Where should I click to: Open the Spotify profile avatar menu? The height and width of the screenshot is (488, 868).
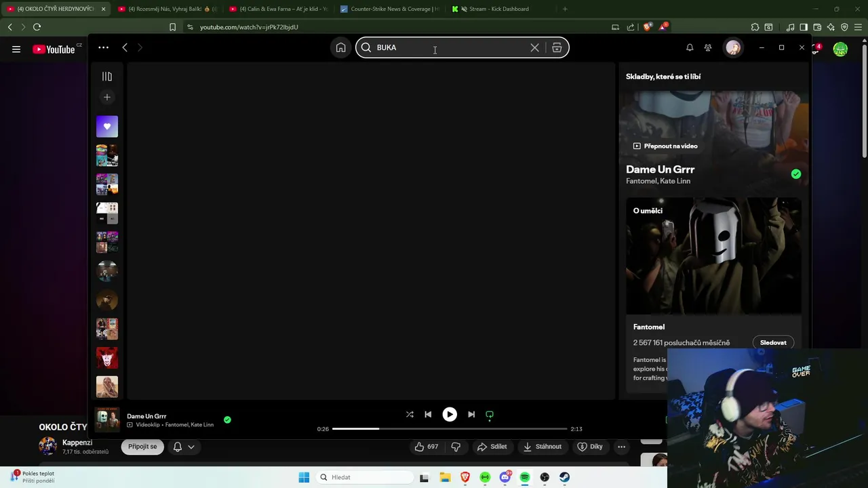click(733, 47)
